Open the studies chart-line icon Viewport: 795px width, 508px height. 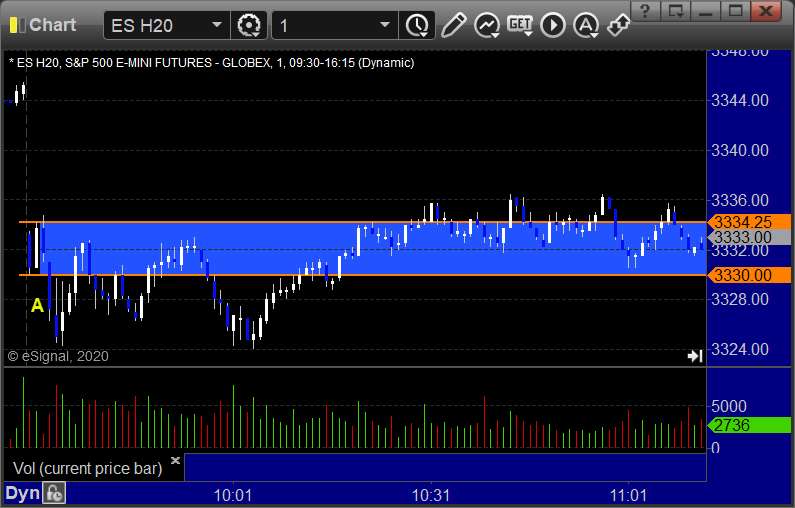coord(487,25)
